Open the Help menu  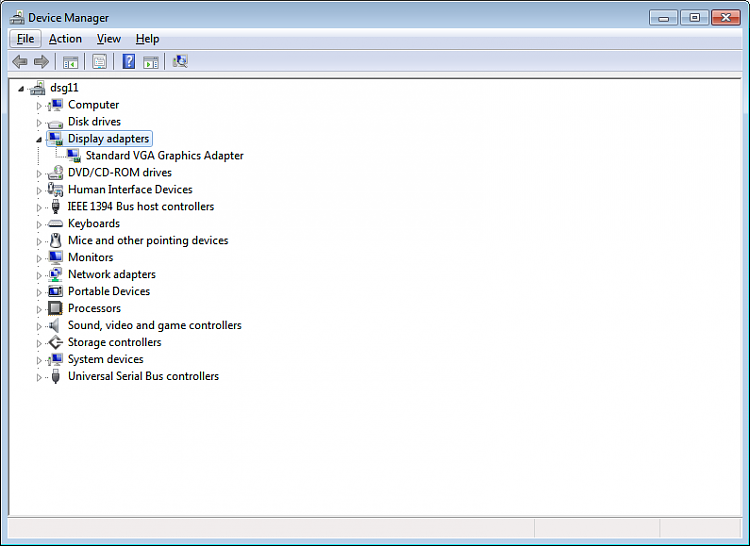coord(147,39)
